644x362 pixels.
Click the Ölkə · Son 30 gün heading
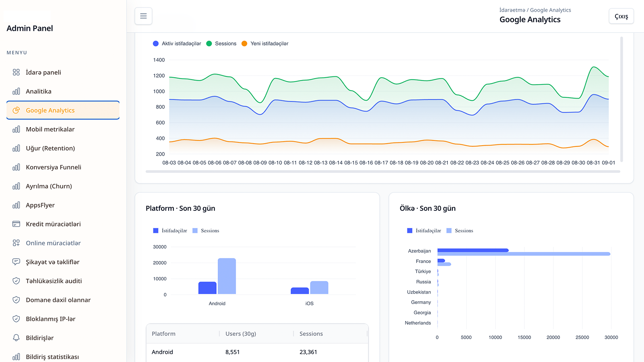427,208
